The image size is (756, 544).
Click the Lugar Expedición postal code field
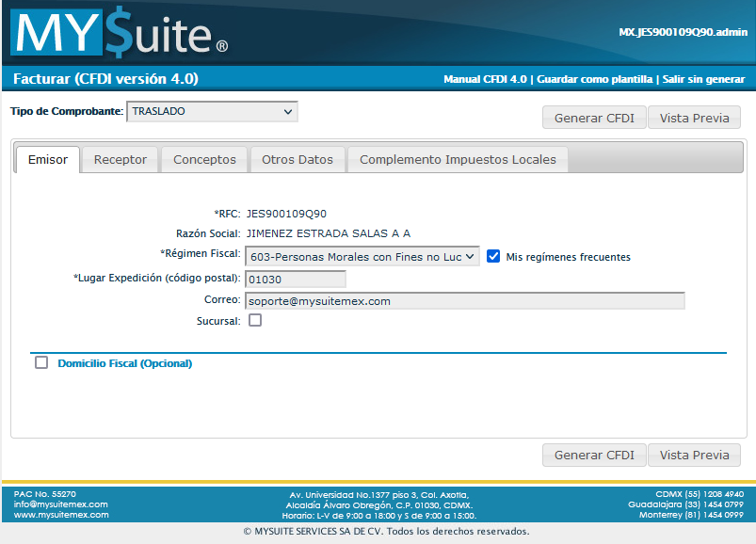(x=296, y=280)
